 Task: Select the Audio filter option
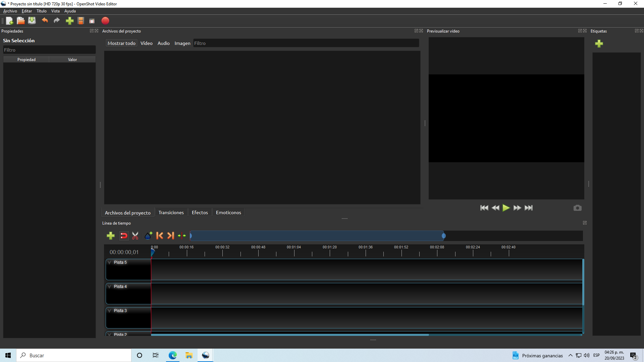tap(163, 43)
